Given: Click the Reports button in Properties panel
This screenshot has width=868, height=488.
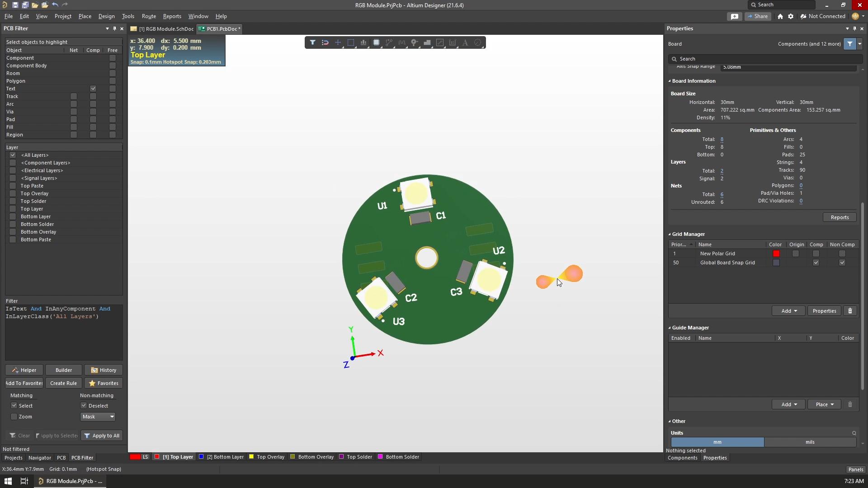Looking at the screenshot, I should (x=839, y=217).
